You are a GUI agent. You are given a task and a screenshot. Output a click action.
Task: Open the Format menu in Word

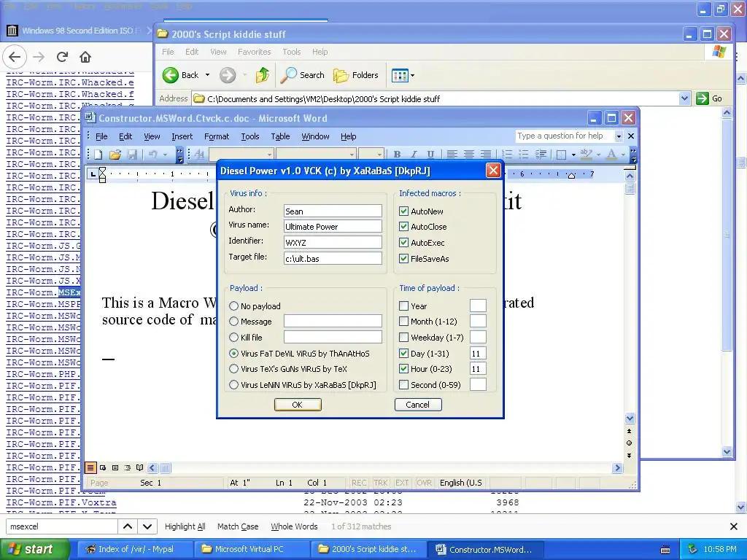[x=216, y=136]
